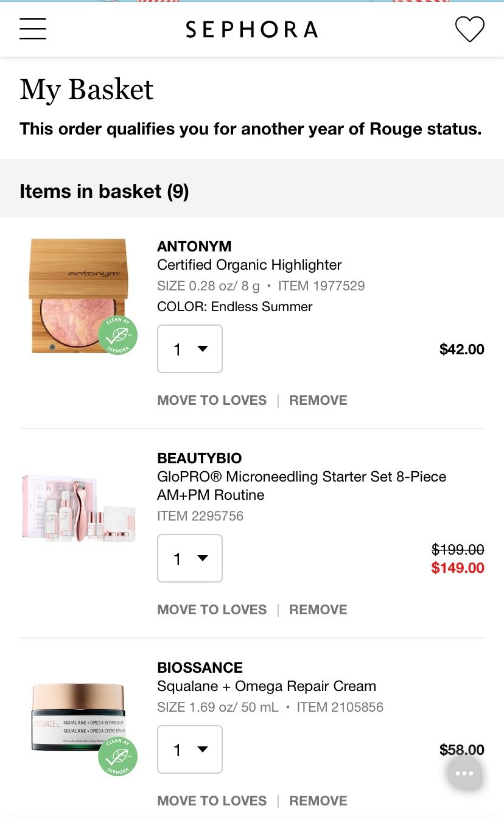Screen dimensions: 504x817
Task: Click the Endless Summer color label
Action: 234,306
